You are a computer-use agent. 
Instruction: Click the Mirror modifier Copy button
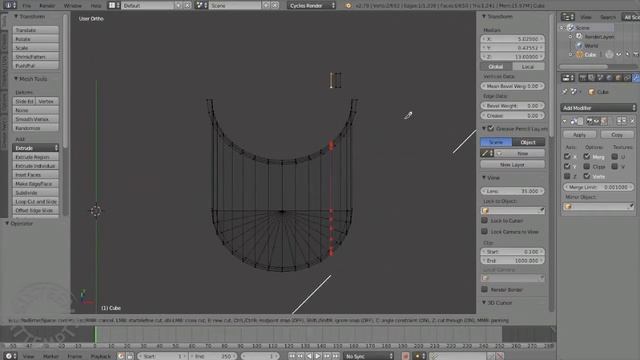pos(617,135)
